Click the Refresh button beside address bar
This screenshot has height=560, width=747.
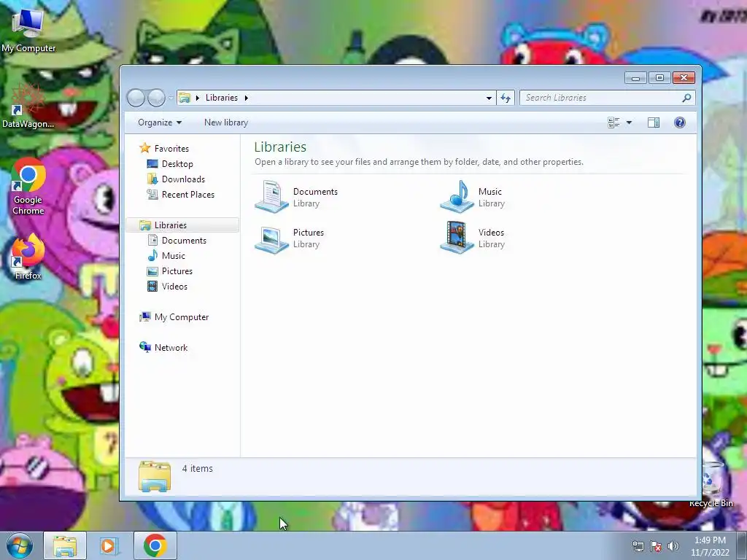click(505, 98)
